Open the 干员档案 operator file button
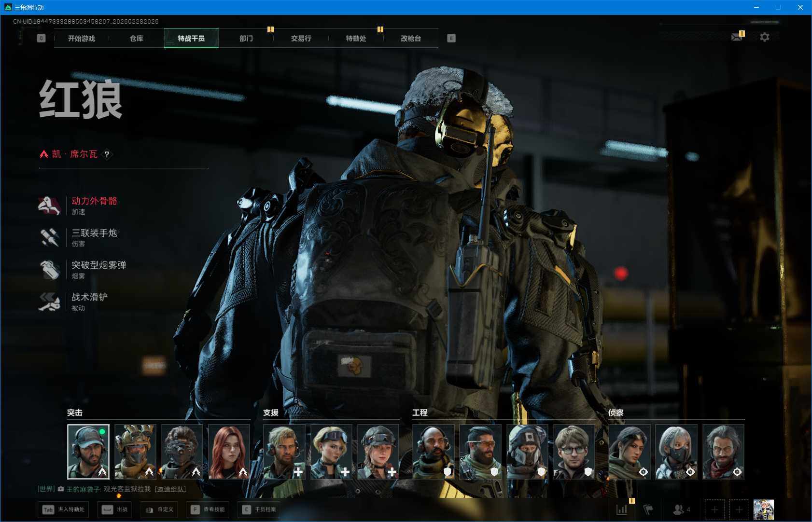The height and width of the screenshot is (522, 812). [x=259, y=509]
